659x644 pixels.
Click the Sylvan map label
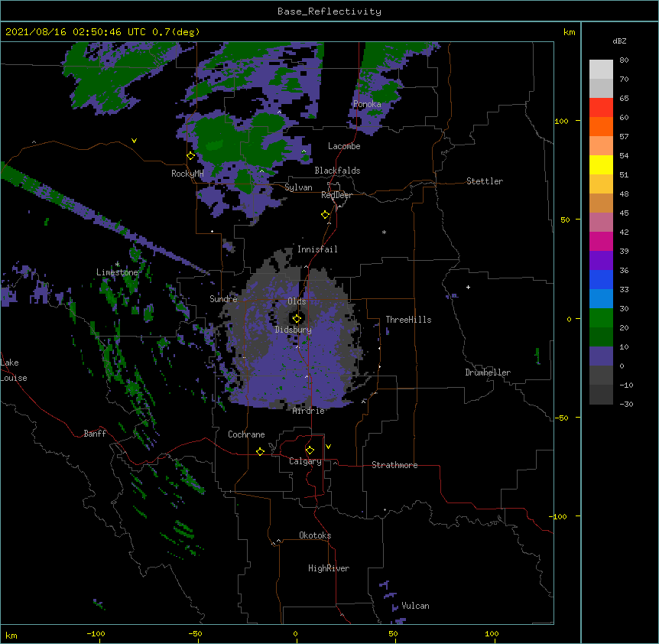pos(298,187)
